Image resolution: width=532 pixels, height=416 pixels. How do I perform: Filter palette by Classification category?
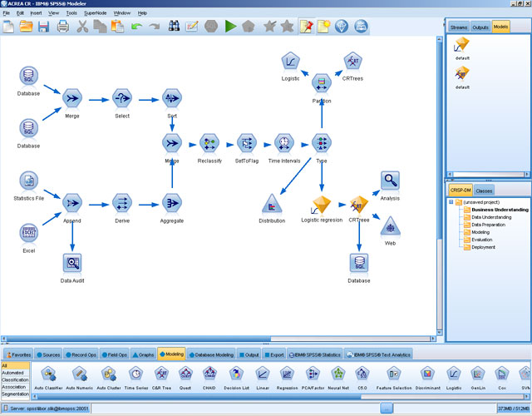pos(15,379)
